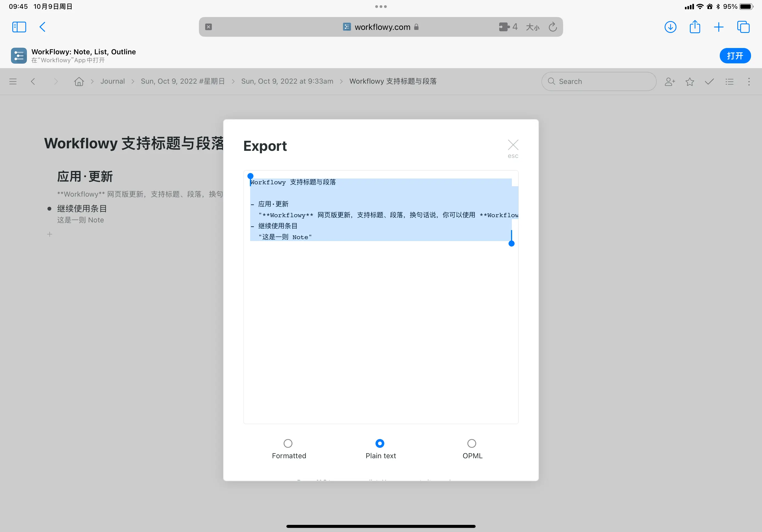Open the list view options icon
This screenshot has width=762, height=532.
729,82
